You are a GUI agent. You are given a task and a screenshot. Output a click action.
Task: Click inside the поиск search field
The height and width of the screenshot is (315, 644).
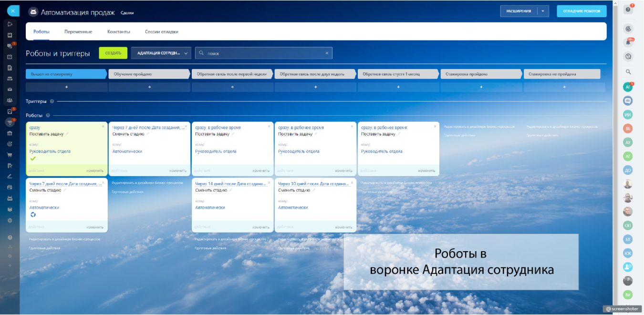point(262,53)
